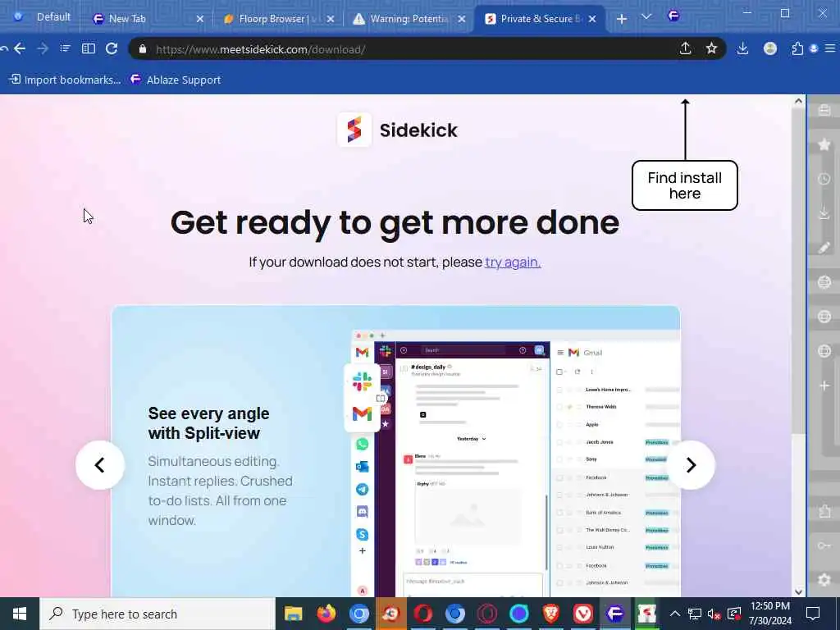
Task: Click the Get ready to get more done heading
Action: (x=395, y=222)
